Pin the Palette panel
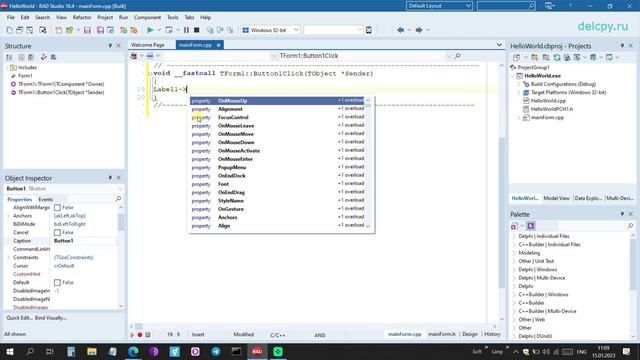Image resolution: width=640 pixels, height=360 pixels. tap(622, 214)
